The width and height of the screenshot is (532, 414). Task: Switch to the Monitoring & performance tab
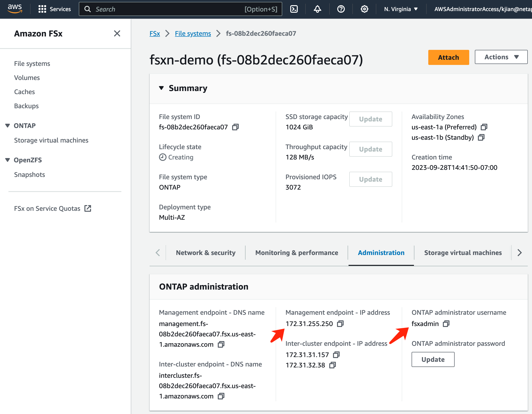click(296, 253)
